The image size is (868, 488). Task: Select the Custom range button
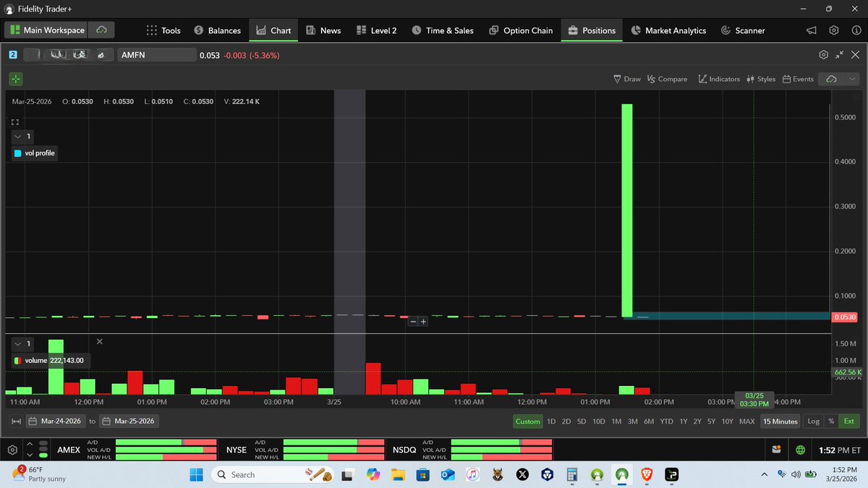pos(527,421)
